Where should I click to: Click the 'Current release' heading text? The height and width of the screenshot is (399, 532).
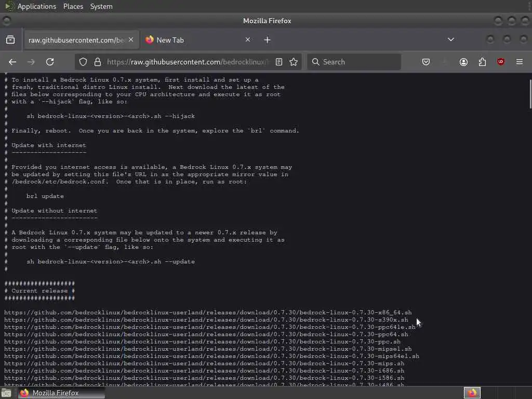[39, 291]
